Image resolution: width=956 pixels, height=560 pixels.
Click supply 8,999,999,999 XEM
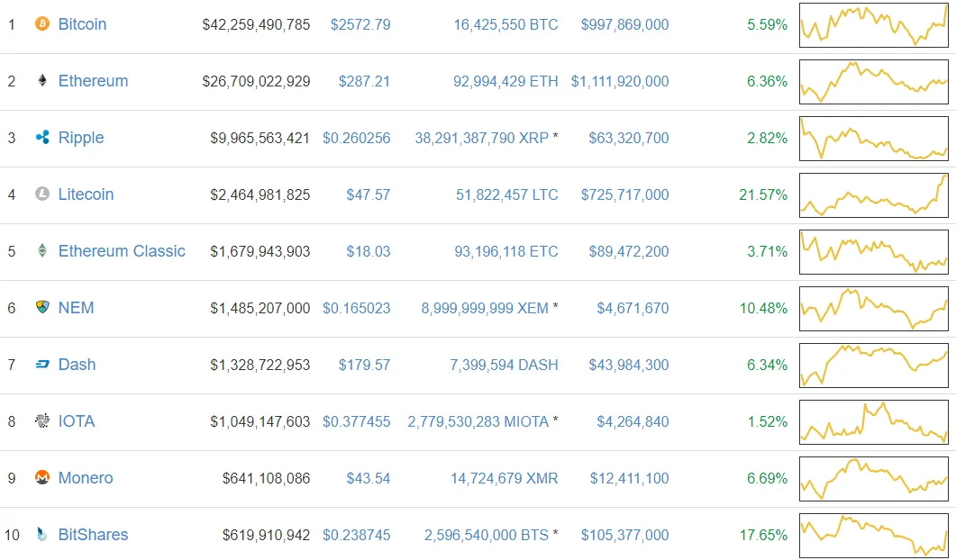[485, 308]
